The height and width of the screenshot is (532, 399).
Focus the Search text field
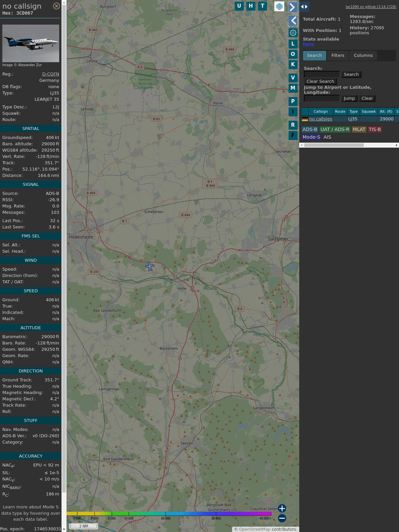pyautogui.click(x=322, y=74)
